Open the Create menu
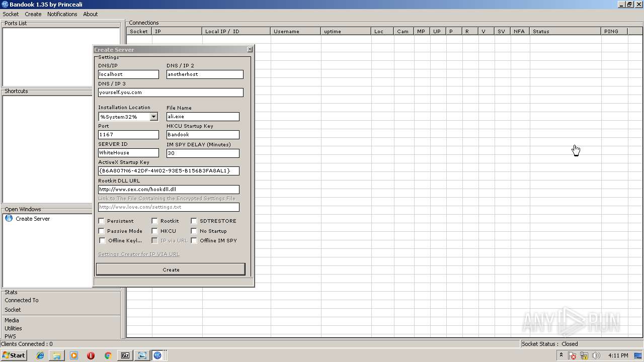Screen dimensions: 644x362 pos(33,14)
